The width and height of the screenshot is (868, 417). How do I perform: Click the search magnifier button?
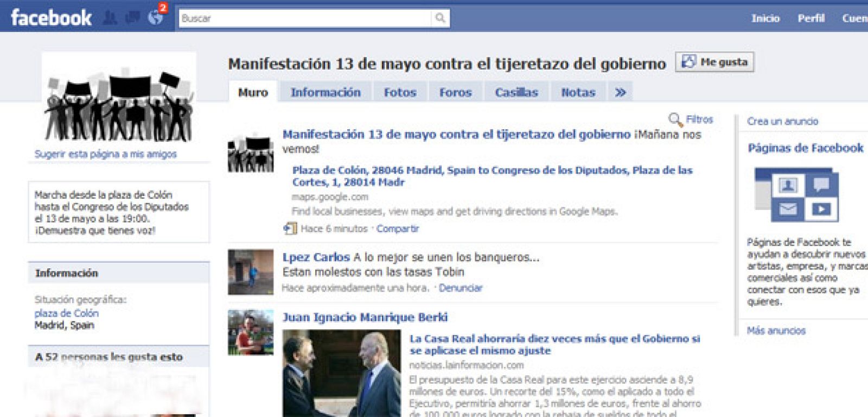(x=440, y=18)
